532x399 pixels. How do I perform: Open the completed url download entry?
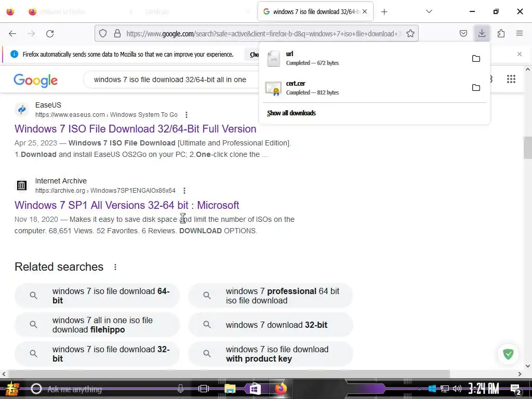pyautogui.click(x=365, y=58)
